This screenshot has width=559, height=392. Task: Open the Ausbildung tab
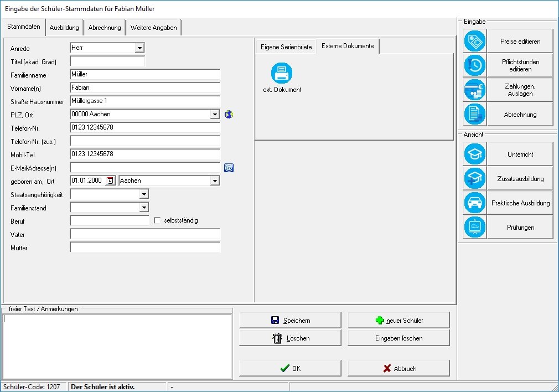64,28
